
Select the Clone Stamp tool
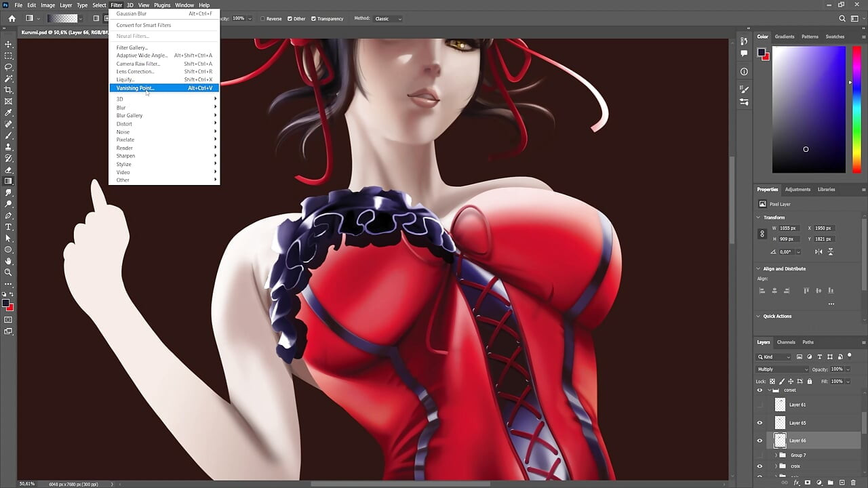[9, 147]
